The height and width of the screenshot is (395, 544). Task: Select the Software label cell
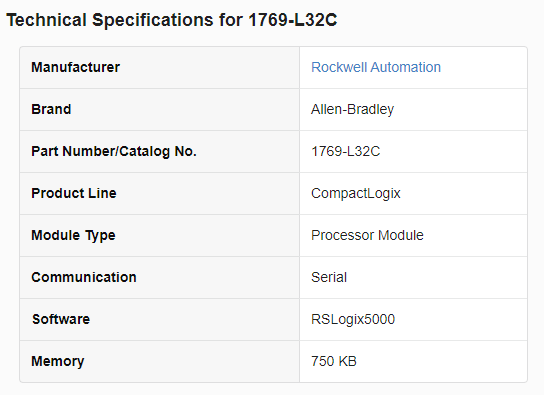(160, 319)
